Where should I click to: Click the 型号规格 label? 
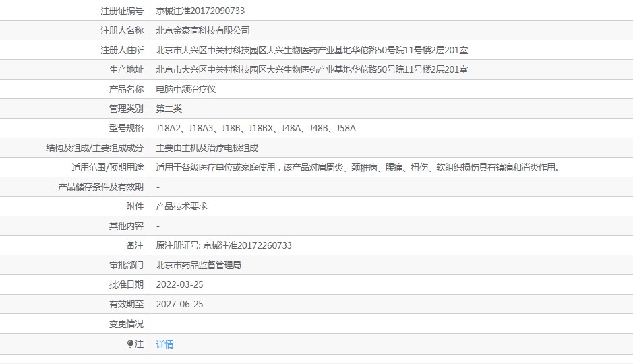126,128
